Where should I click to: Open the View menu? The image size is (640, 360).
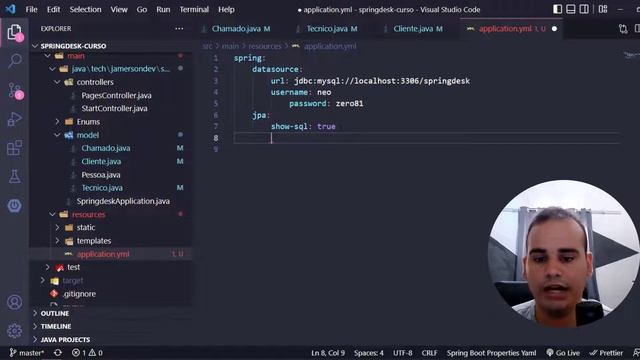[119, 9]
